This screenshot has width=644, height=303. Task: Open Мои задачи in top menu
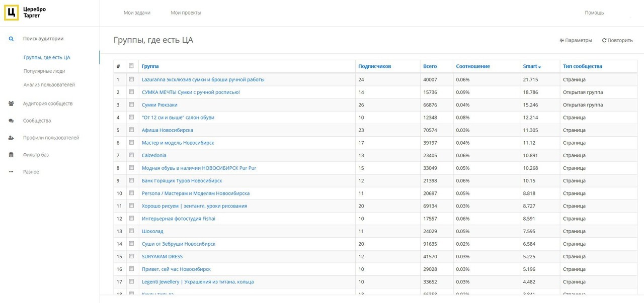pos(137,13)
